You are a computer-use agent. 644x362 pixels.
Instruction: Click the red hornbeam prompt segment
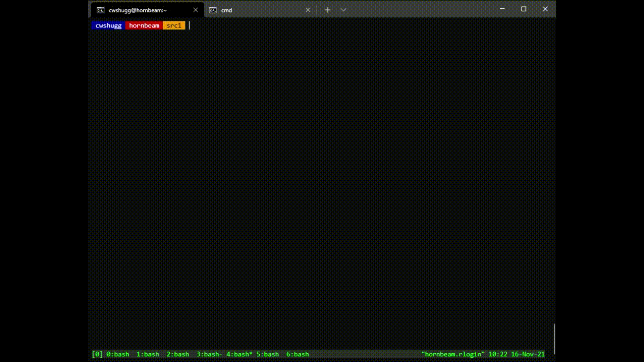pos(144,25)
